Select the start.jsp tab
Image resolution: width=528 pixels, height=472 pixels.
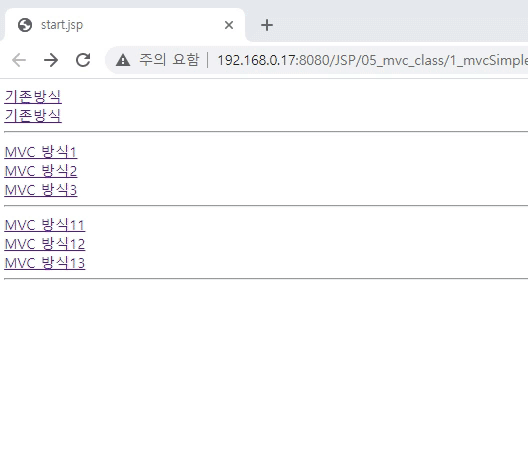click(x=125, y=25)
